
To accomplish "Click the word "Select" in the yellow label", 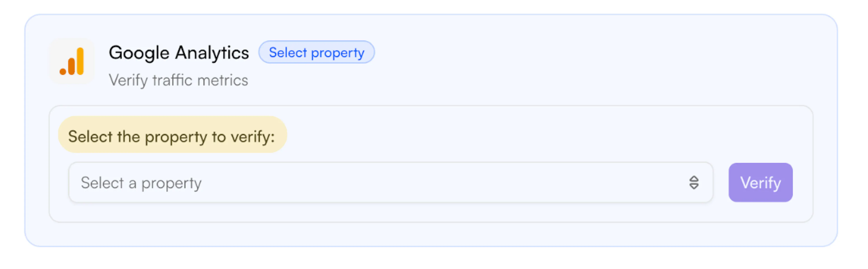I will pos(90,137).
